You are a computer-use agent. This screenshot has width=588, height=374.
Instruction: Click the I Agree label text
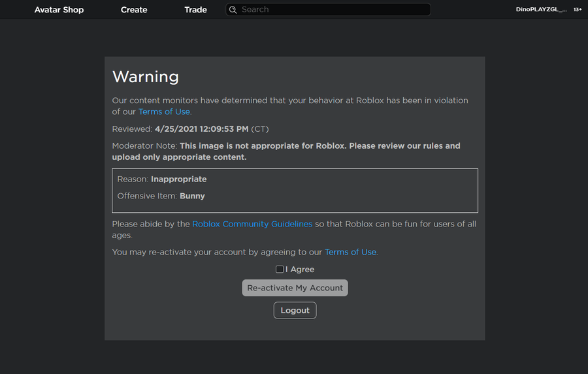[300, 269]
